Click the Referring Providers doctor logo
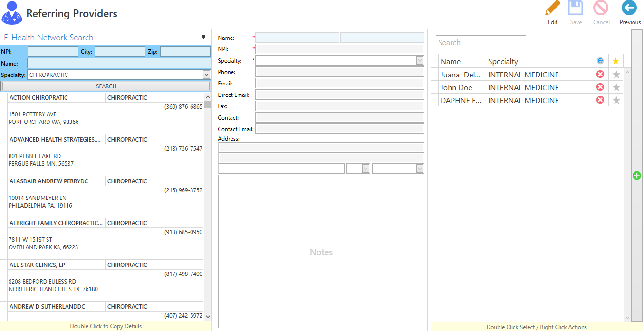Image resolution: width=644 pixels, height=331 pixels. 12,13
